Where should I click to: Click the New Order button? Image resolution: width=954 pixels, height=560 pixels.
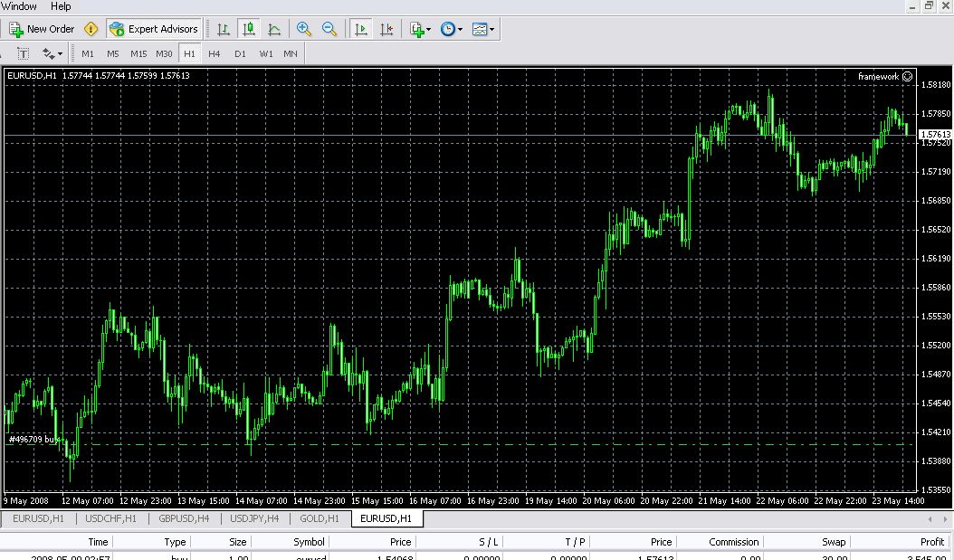point(42,29)
